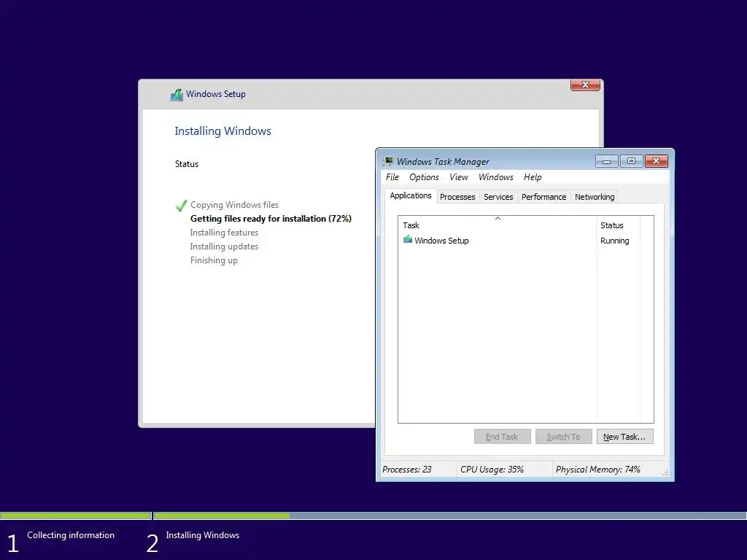Click the disabled Switch To button
The height and width of the screenshot is (560, 747).
pos(564,437)
